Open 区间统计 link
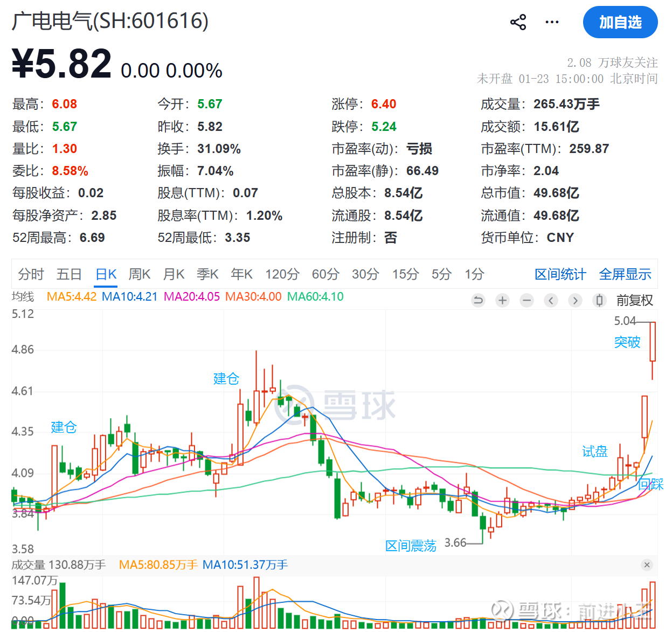The image size is (672, 632). tap(560, 274)
